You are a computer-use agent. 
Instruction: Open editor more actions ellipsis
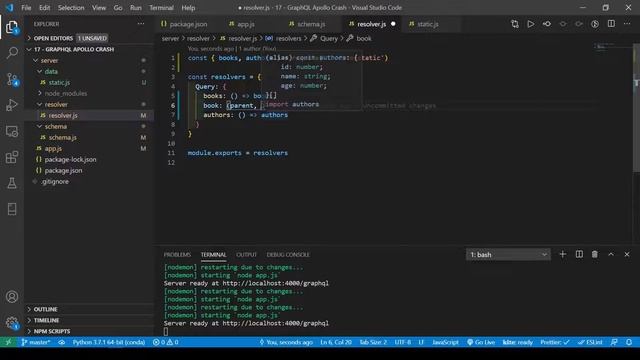627,24
